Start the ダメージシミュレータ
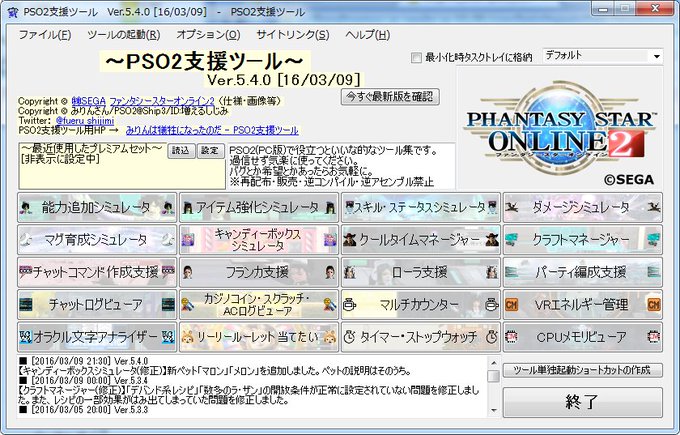The image size is (680, 435). (x=583, y=208)
